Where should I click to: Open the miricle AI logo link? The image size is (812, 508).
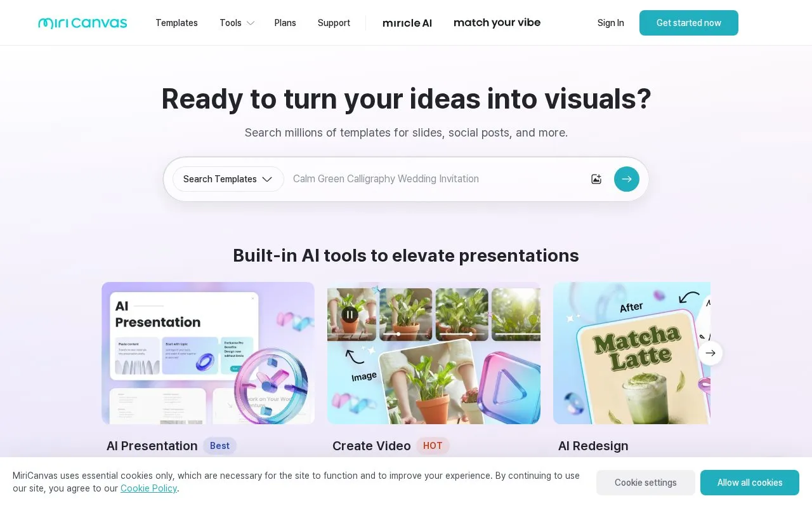point(407,23)
